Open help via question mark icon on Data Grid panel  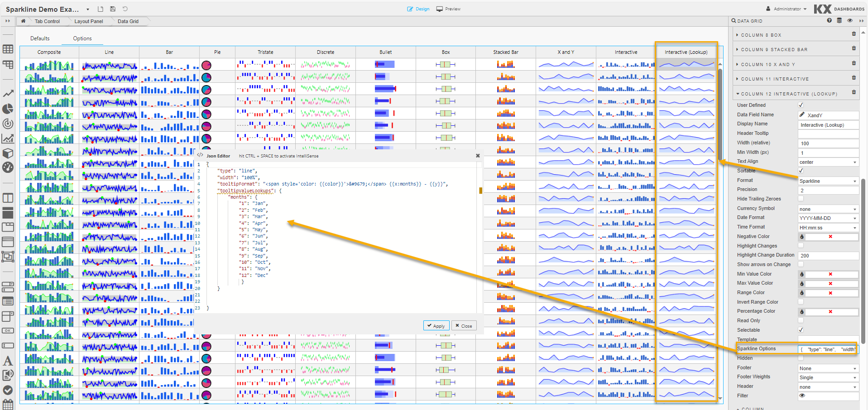pyautogui.click(x=829, y=20)
